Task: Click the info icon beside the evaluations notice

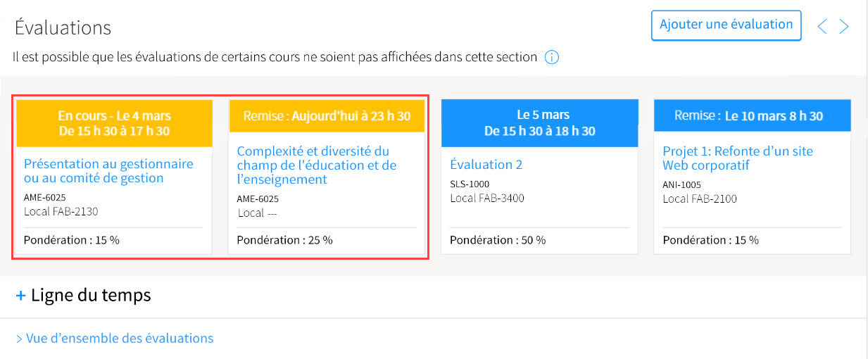Action: click(x=552, y=57)
